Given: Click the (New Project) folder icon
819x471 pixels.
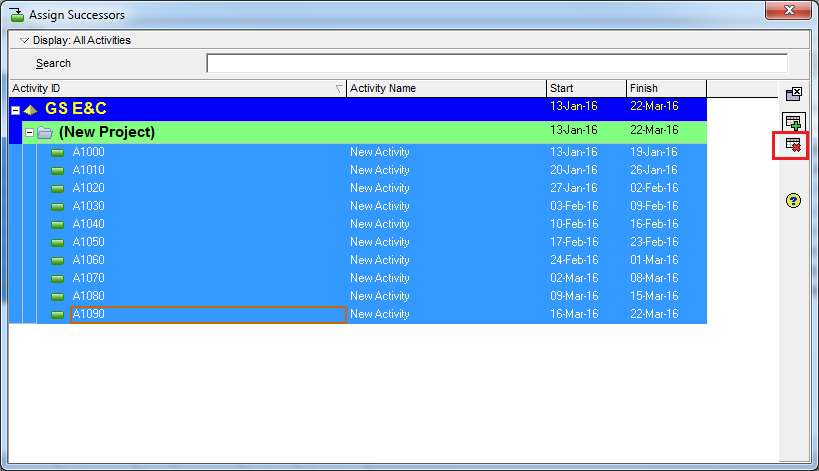Looking at the screenshot, I should 45,133.
